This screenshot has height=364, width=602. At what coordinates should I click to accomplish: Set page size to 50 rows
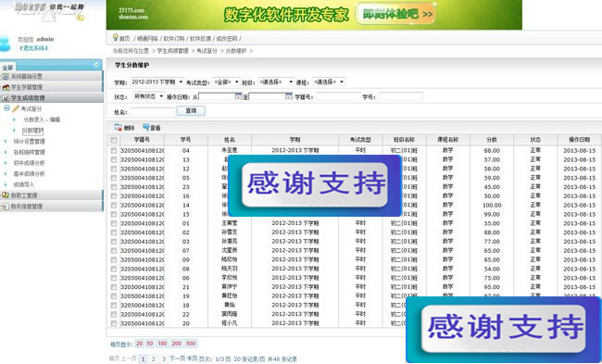click(x=150, y=344)
